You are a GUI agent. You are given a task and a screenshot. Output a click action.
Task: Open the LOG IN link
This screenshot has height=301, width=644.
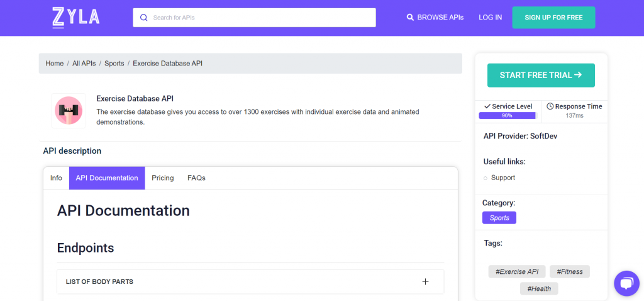tap(490, 17)
